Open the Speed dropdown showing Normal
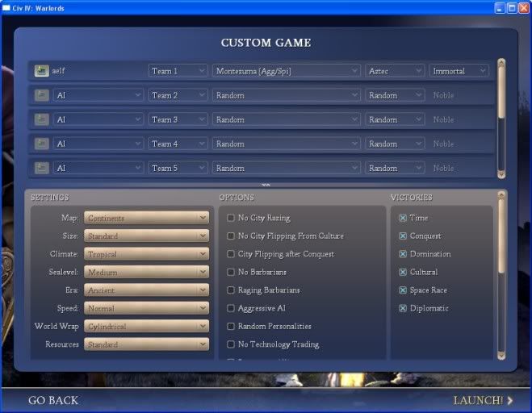Viewport: 532px width, 413px height. tap(147, 308)
